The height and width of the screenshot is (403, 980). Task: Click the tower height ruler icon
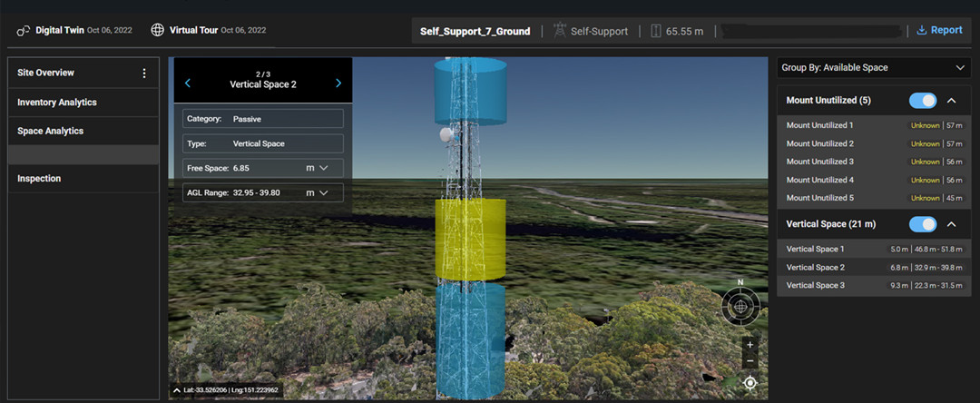(656, 31)
